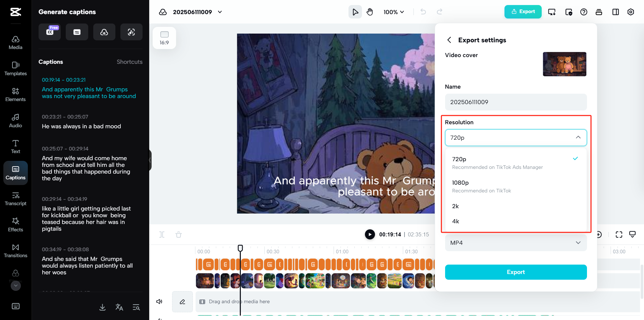This screenshot has width=644, height=320.
Task: Play the video preview
Action: coord(370,234)
